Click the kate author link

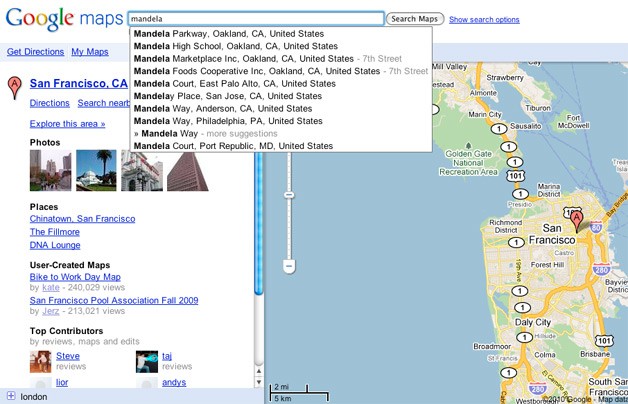pos(51,287)
